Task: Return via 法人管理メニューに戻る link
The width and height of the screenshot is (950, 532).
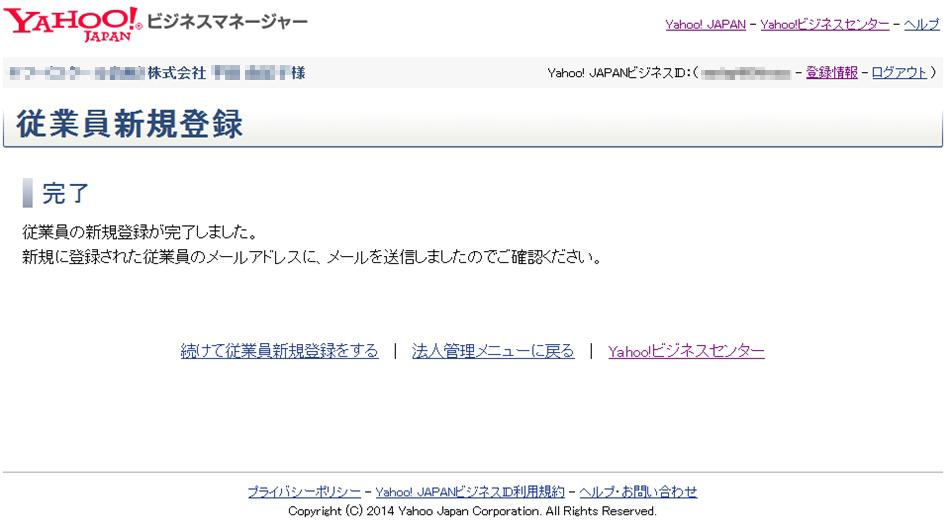Action: pos(493,351)
